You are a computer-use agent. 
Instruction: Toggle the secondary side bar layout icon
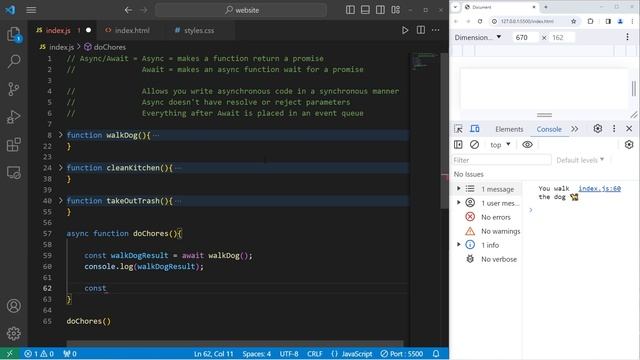[380, 10]
